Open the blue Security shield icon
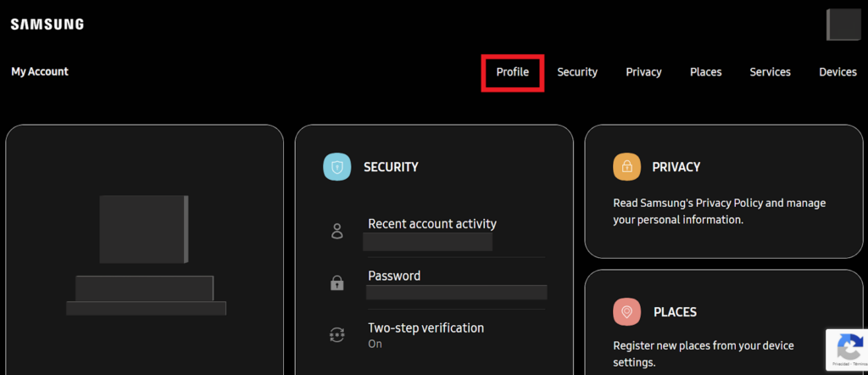 click(337, 167)
